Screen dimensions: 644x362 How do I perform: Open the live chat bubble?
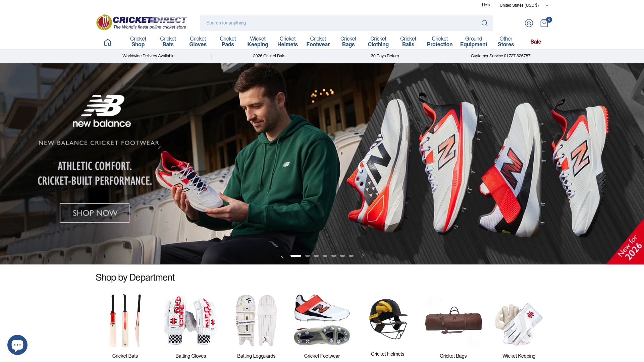pyautogui.click(x=17, y=345)
